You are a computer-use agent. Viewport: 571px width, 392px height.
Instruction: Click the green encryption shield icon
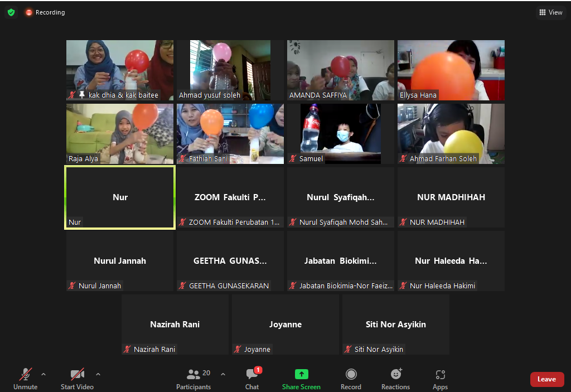(11, 12)
